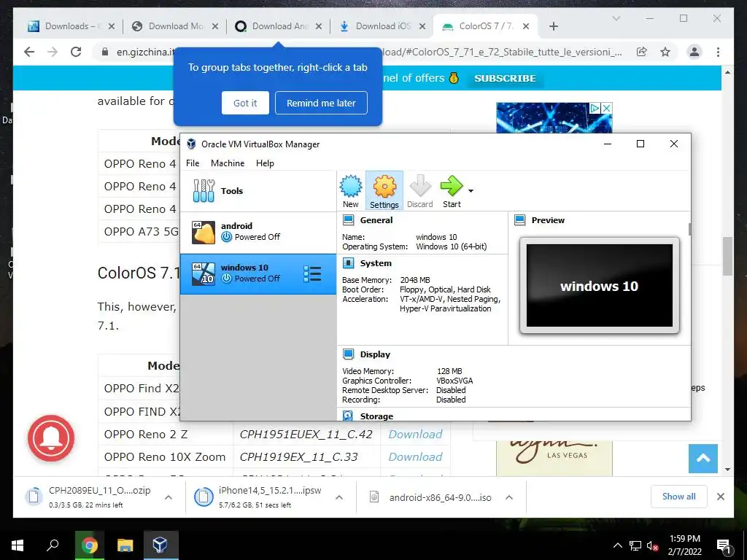Click the Discard toolbar icon
Image resolution: width=747 pixels, height=560 pixels.
(x=419, y=190)
